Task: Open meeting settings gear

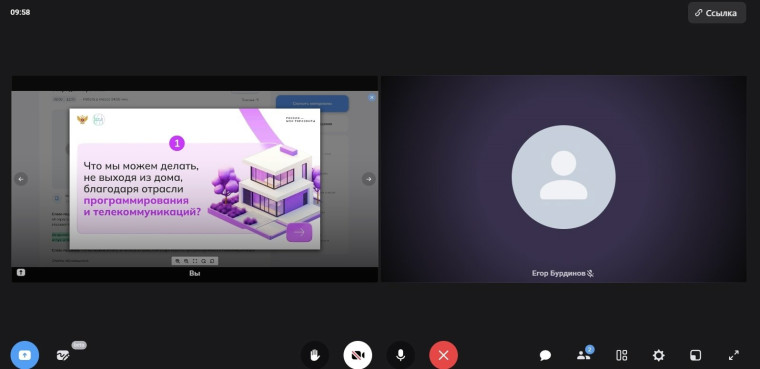Action: point(658,355)
